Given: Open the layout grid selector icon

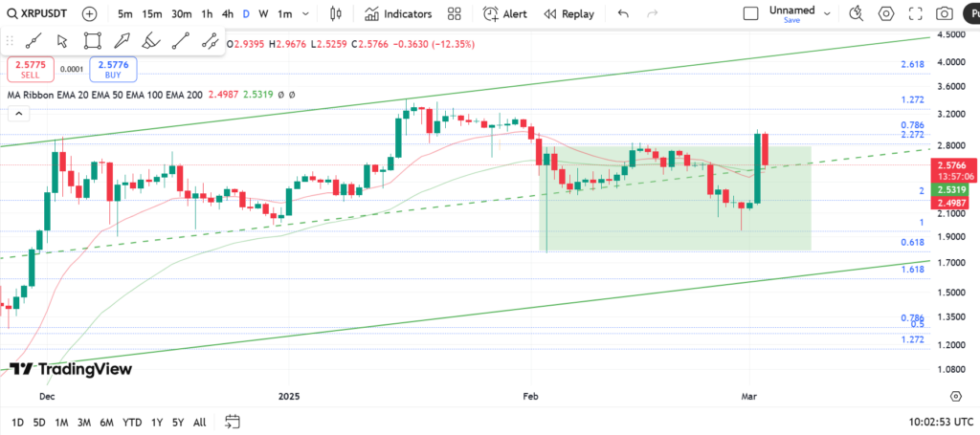Looking at the screenshot, I should click(x=455, y=14).
